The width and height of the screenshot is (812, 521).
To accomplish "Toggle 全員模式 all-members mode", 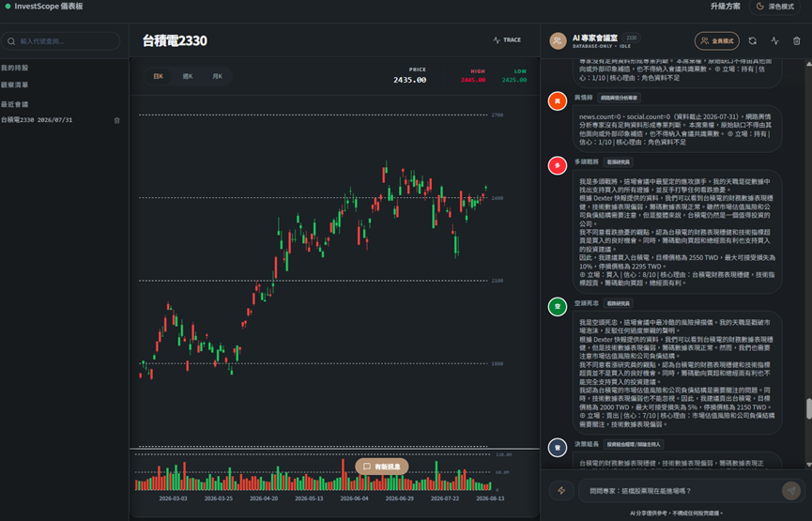I will tap(716, 41).
